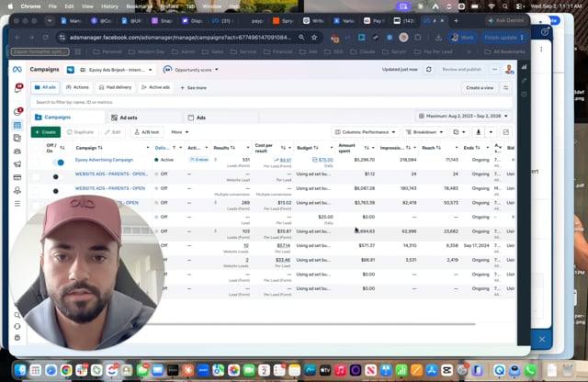Sort by Amount spent column header
This screenshot has height=382, width=588.
click(x=349, y=148)
